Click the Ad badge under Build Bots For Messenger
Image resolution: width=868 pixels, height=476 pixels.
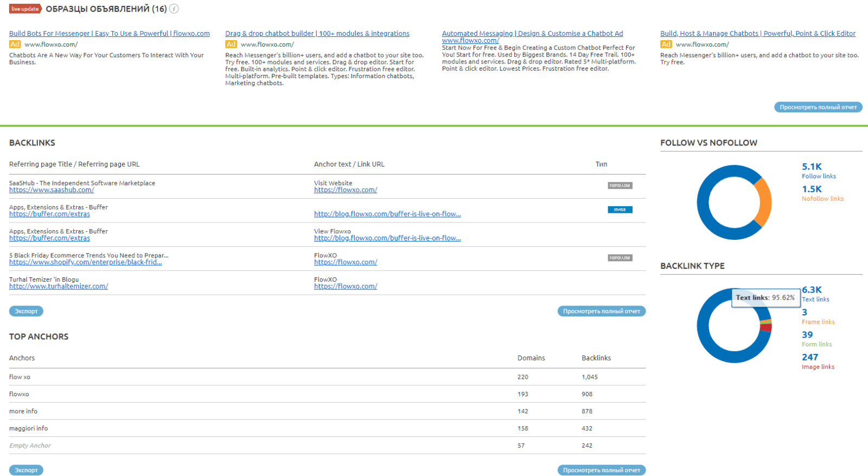(15, 45)
